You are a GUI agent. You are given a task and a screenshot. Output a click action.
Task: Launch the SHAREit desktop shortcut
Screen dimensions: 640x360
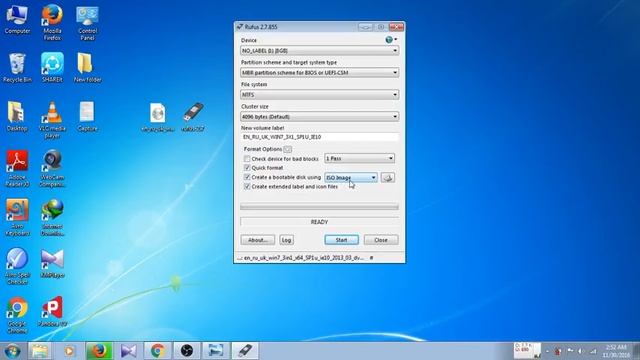click(x=52, y=68)
